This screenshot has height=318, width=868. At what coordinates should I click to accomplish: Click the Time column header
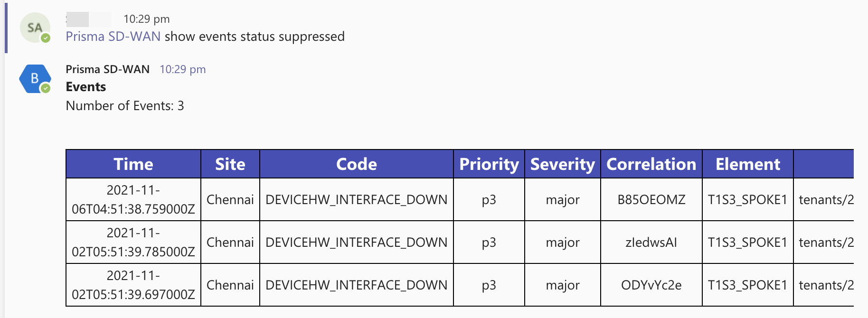pyautogui.click(x=133, y=164)
